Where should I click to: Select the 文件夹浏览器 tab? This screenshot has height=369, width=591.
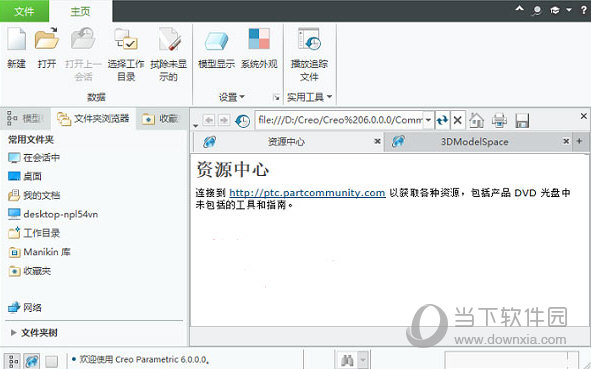[93, 119]
